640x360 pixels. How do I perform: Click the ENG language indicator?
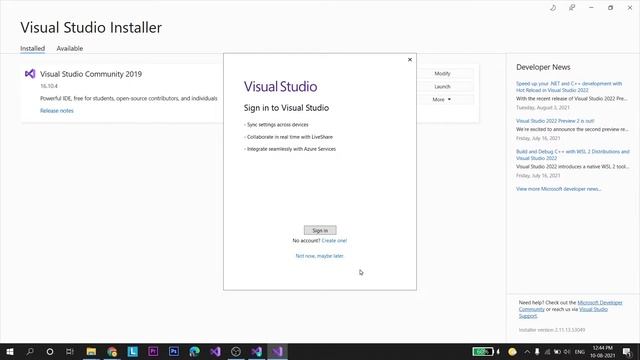(580, 352)
